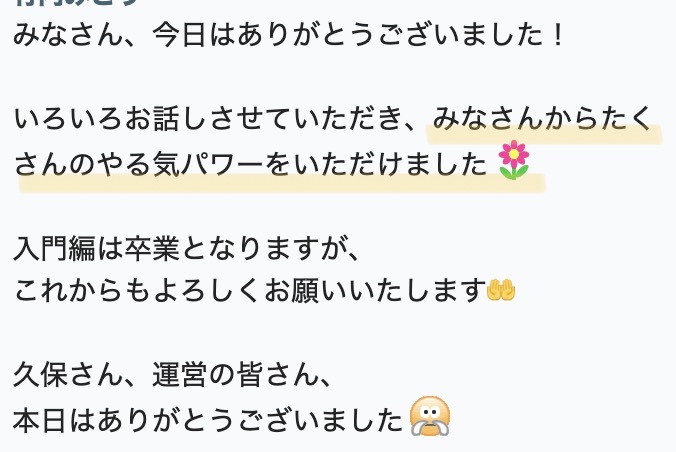Click the word 気パワー in highlighted line
The width and height of the screenshot is (676, 452).
[x=208, y=164]
